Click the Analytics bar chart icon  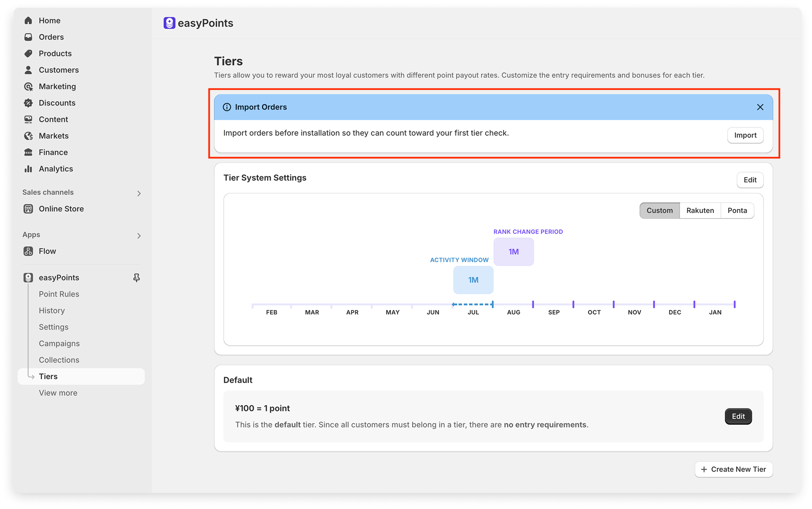tap(28, 169)
